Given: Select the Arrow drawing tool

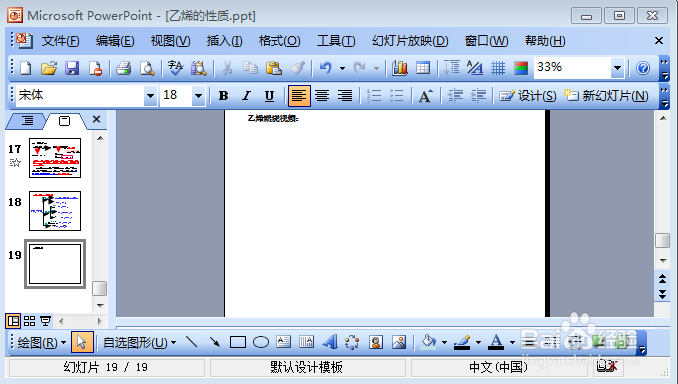Looking at the screenshot, I should 214,342.
